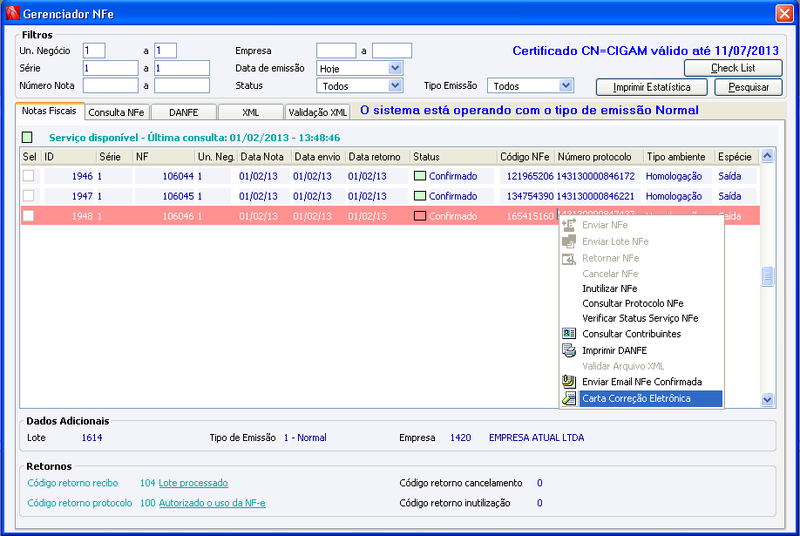Click the table vertical scrollbar thumb
This screenshot has width=800, height=536.
(767, 277)
